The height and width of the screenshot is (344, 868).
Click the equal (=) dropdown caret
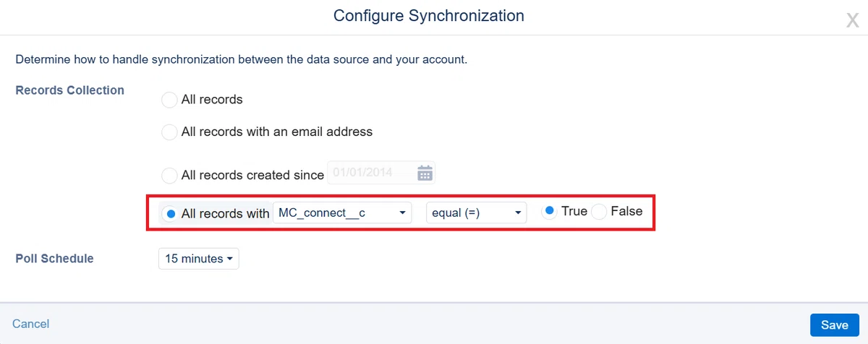(x=518, y=214)
